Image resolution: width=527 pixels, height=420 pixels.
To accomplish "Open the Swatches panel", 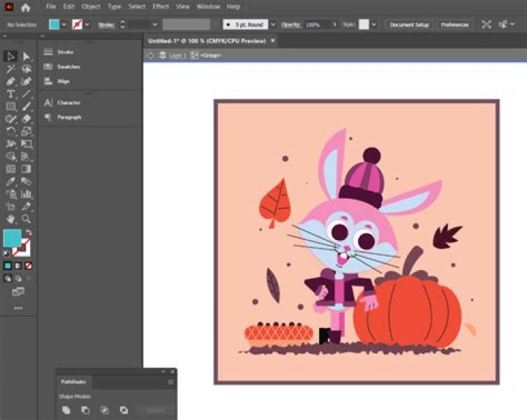I will (69, 67).
